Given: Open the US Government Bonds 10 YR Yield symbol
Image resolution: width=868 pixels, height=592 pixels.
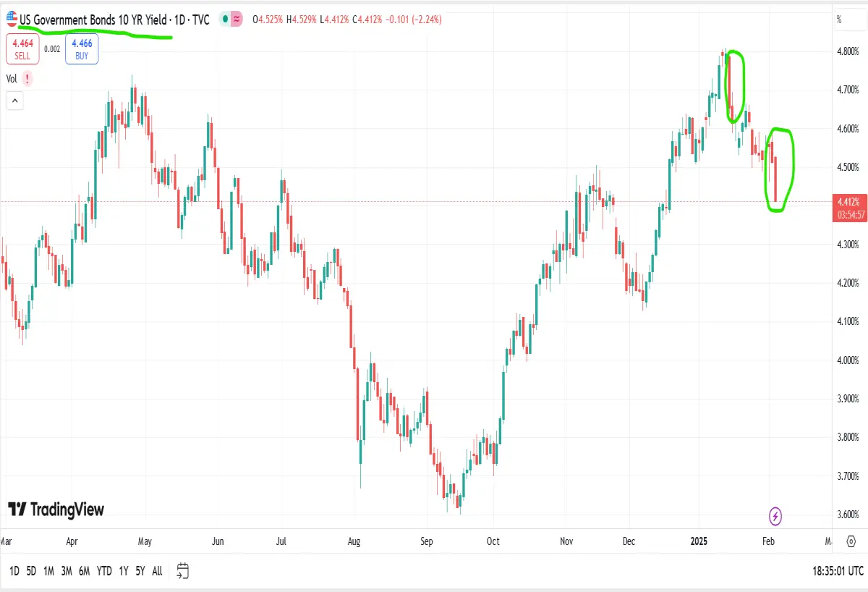Looking at the screenshot, I should pos(93,20).
